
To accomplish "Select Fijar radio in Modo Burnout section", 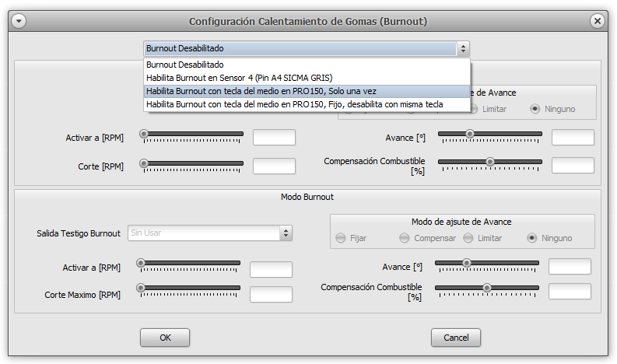I will click(341, 238).
